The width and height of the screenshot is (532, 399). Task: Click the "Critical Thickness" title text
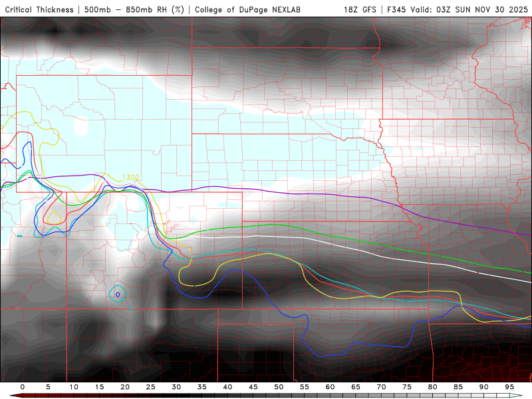(39, 9)
